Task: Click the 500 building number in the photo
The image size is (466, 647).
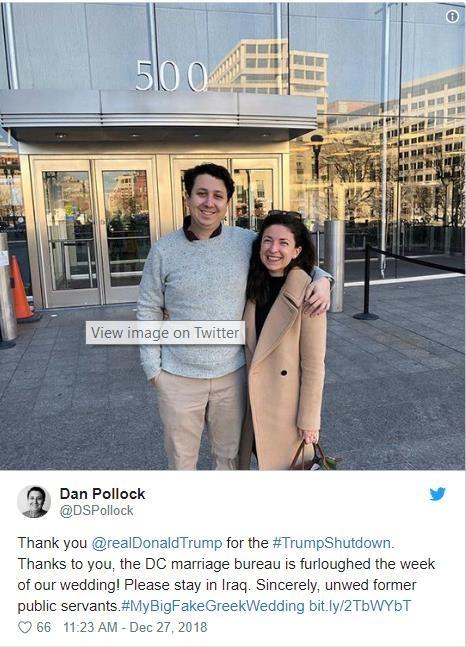Action: pos(171,76)
